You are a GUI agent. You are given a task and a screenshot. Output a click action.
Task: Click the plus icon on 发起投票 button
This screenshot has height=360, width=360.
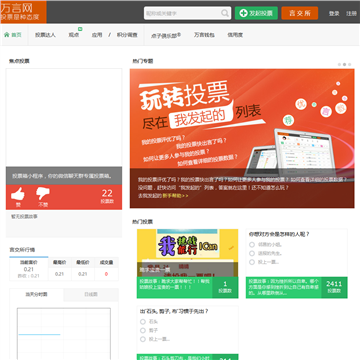pyautogui.click(x=244, y=13)
